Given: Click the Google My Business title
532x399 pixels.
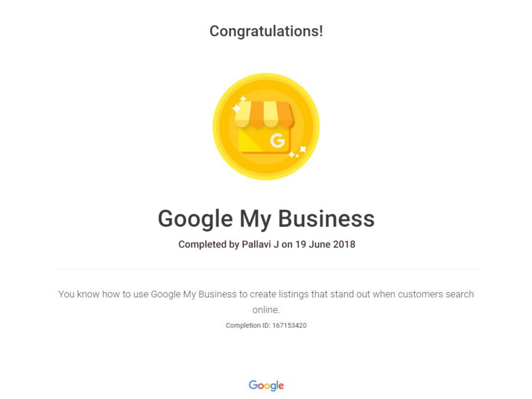Looking at the screenshot, I should (x=267, y=219).
